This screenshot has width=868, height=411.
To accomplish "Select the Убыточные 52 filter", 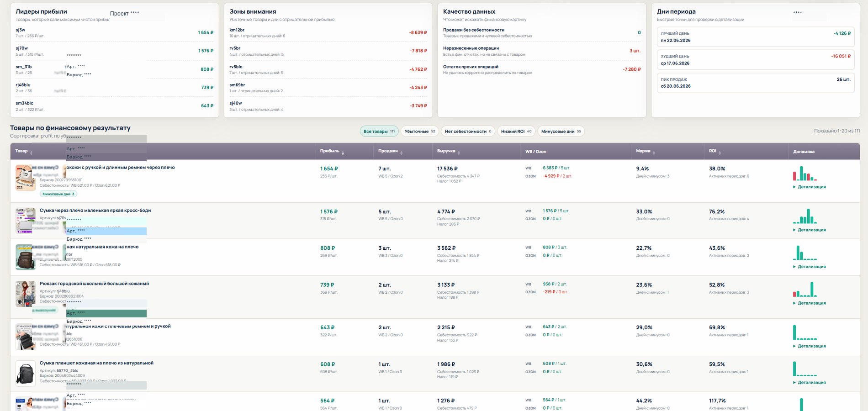I will [420, 132].
